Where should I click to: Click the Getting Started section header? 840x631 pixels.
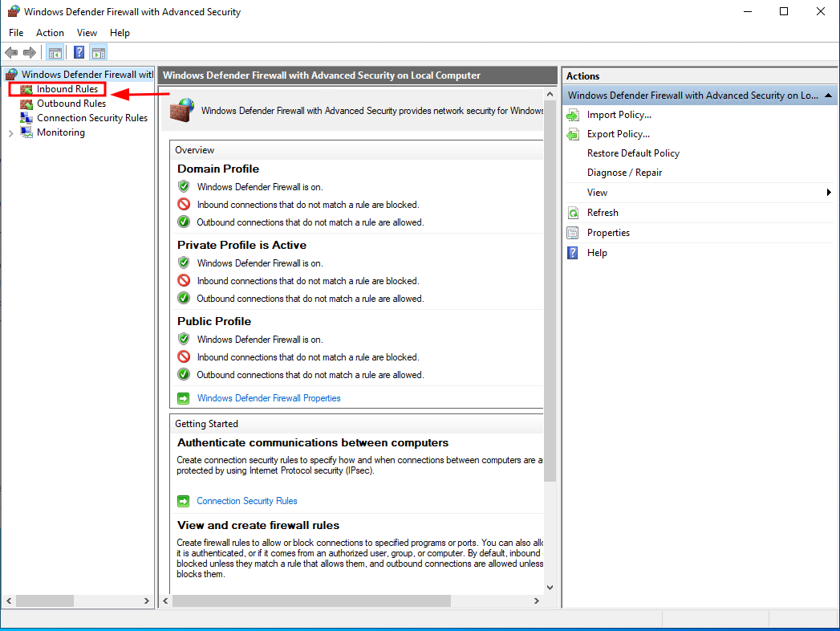point(356,424)
